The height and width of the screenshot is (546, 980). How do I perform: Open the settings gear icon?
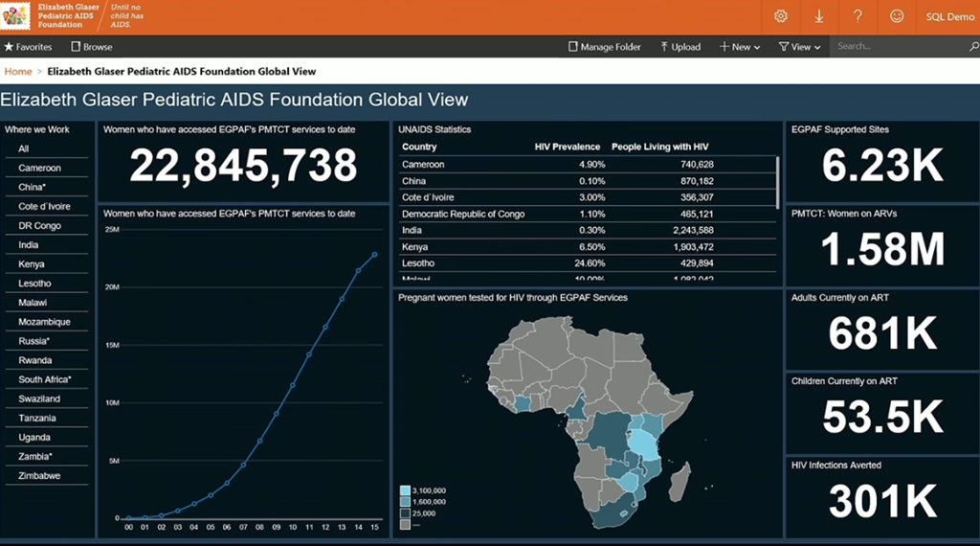pyautogui.click(x=781, y=16)
